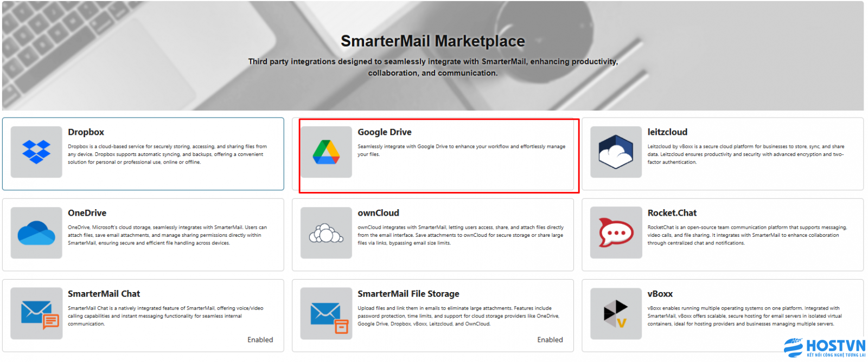Click Enabled status on SmarterMail Chat
The height and width of the screenshot is (362, 868).
[x=260, y=340]
